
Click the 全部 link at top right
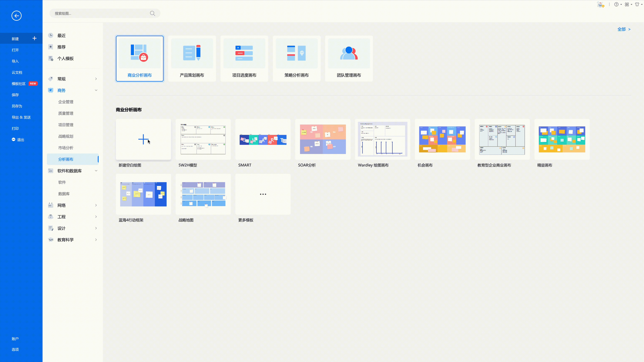(624, 29)
